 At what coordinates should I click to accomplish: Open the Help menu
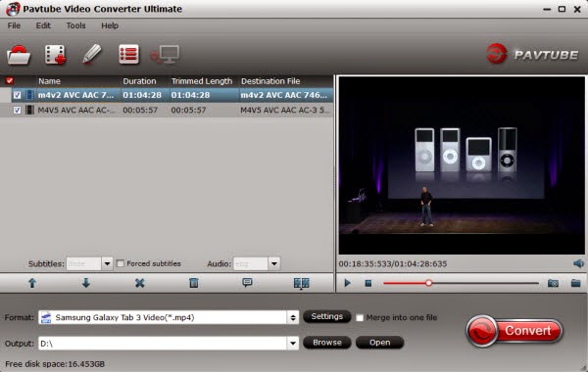[x=110, y=25]
